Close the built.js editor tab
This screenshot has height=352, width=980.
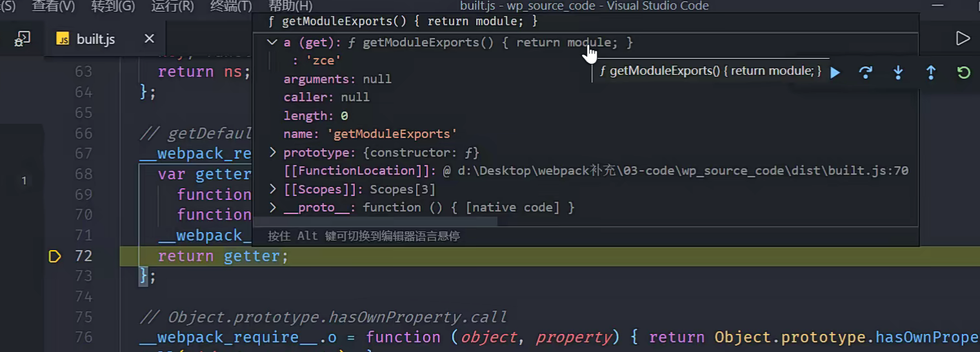tap(149, 39)
